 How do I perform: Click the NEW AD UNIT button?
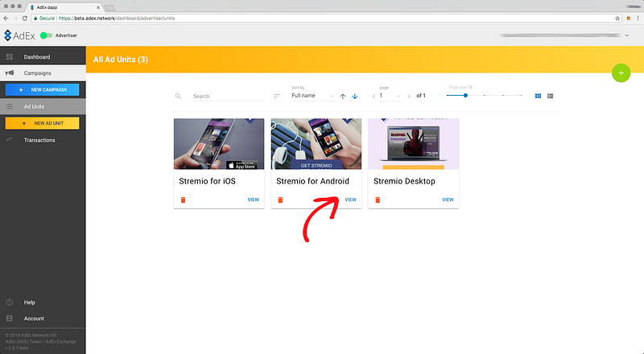(43, 123)
